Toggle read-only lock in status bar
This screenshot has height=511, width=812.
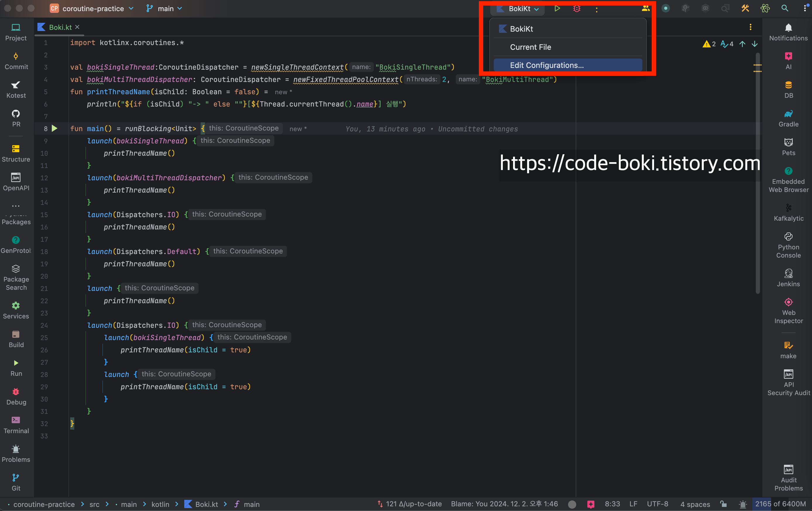pos(723,504)
